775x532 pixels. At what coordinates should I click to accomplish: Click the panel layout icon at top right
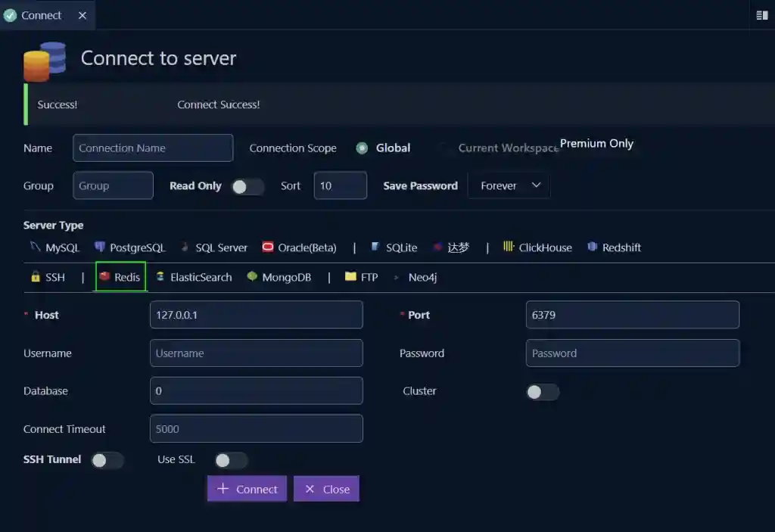pos(764,14)
